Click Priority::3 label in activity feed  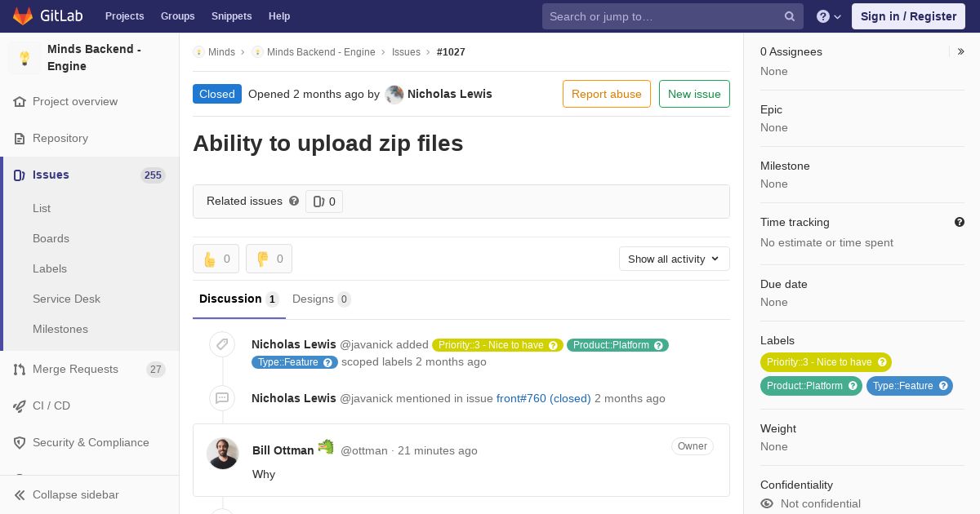click(497, 345)
